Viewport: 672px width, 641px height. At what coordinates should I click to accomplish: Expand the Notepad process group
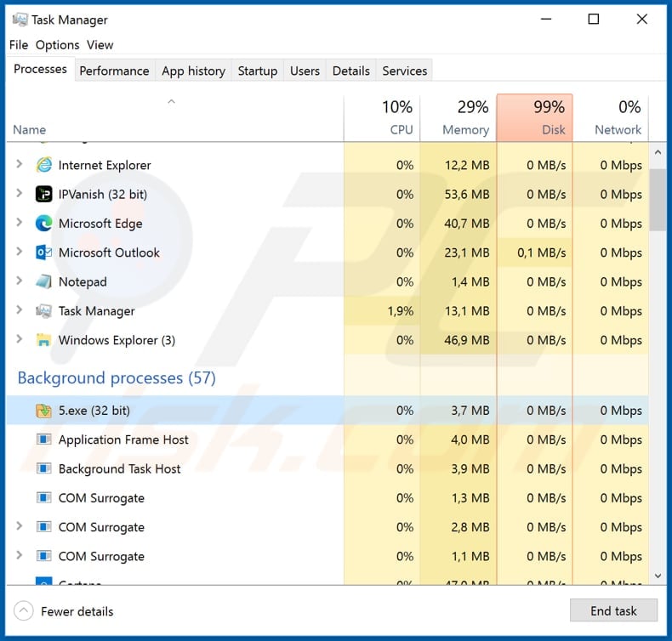20,281
